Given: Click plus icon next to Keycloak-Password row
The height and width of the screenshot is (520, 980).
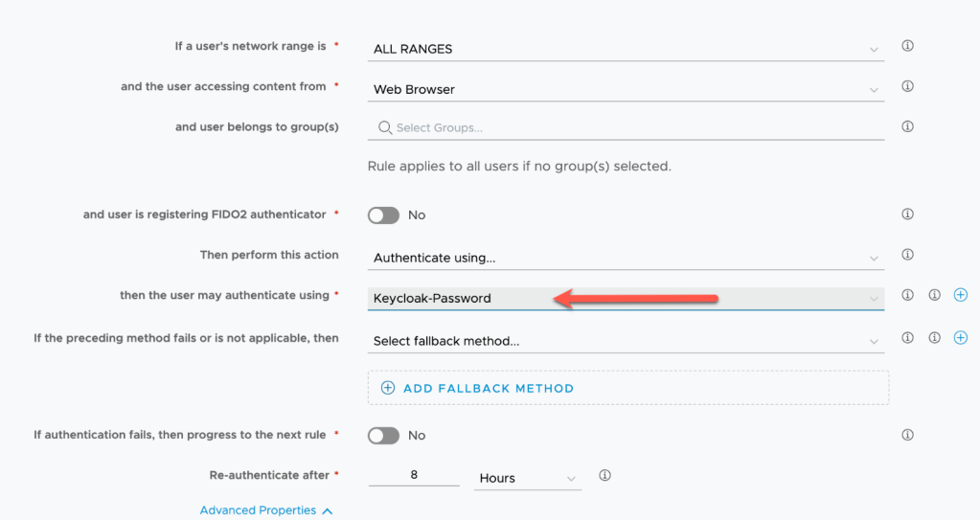Looking at the screenshot, I should tap(961, 295).
